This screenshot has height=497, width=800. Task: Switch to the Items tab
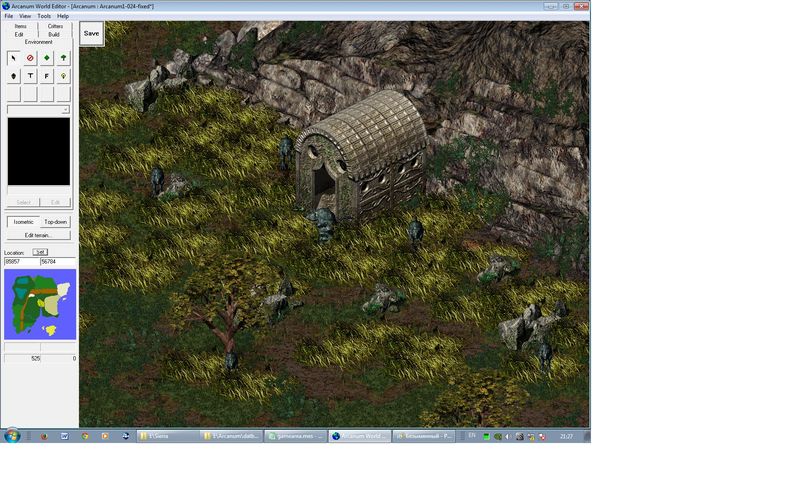(x=20, y=27)
